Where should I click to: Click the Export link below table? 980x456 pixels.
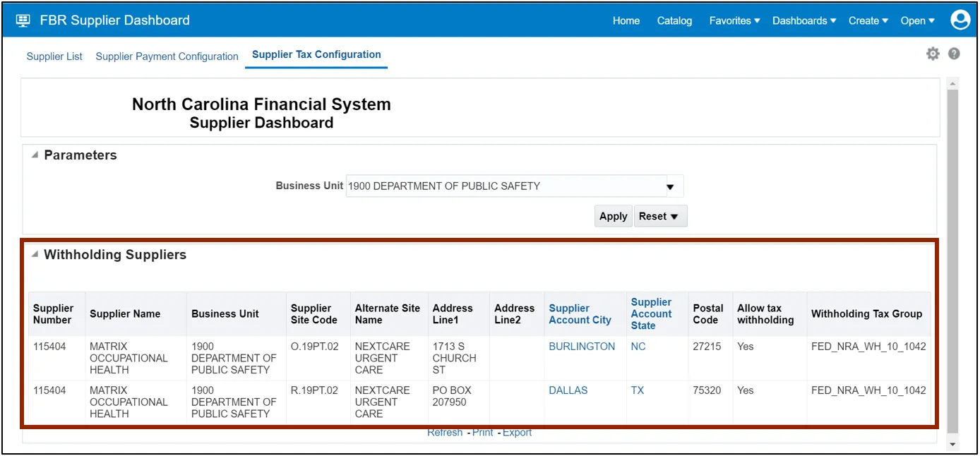point(517,433)
